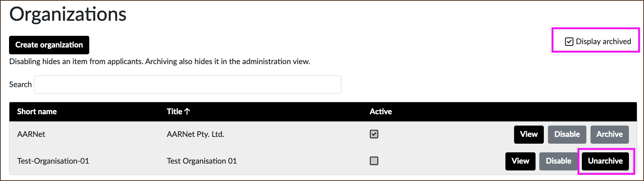Toggle the Display archived checkbox

coord(569,41)
